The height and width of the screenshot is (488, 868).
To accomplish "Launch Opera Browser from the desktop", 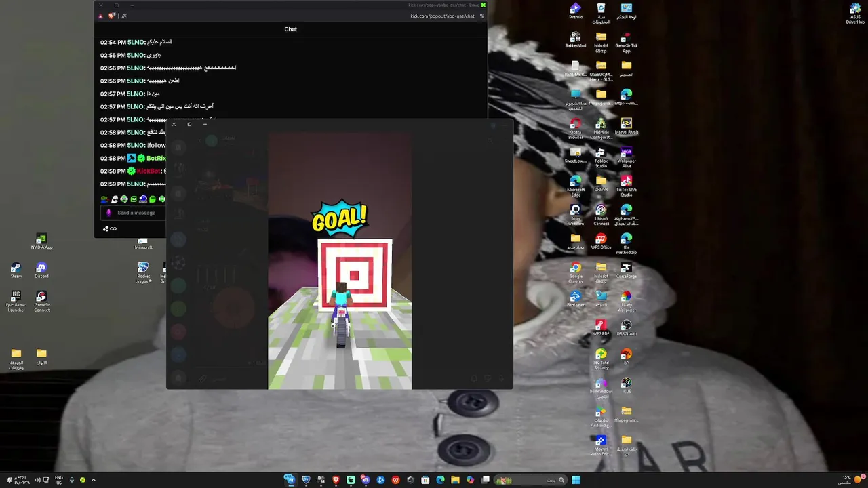I will [576, 129].
